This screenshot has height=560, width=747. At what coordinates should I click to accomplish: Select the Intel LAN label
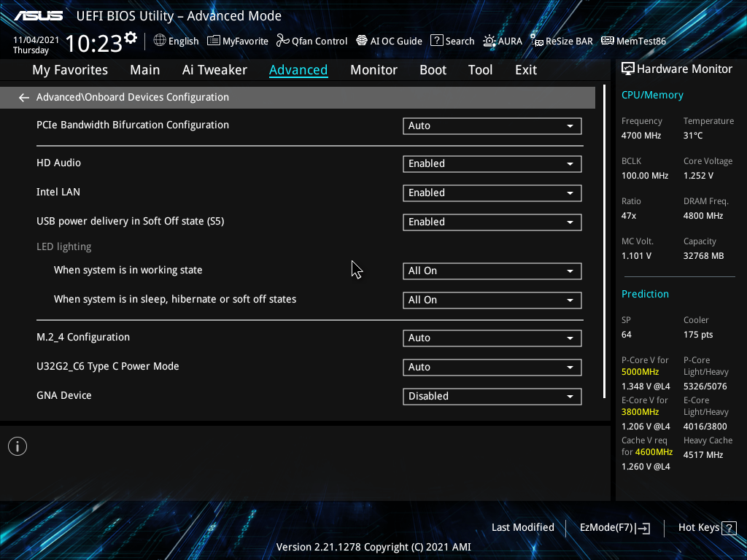[58, 192]
